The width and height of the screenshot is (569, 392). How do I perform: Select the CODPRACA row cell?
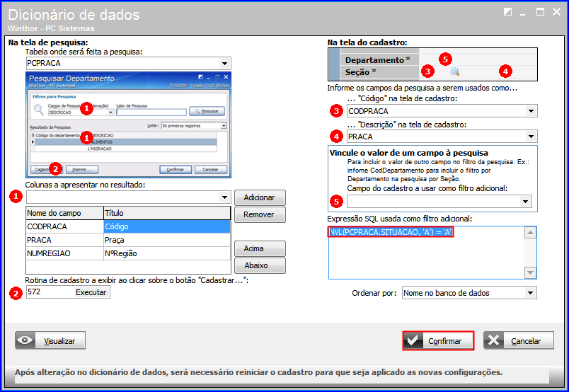pos(64,226)
